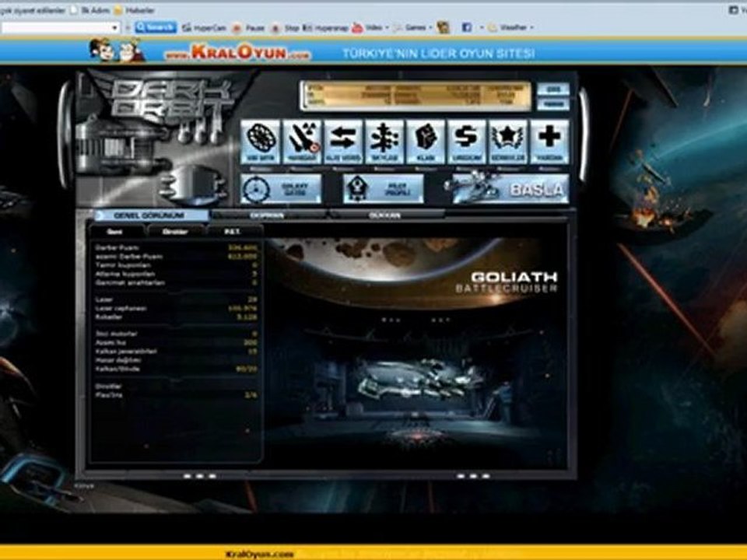Image resolution: width=747 pixels, height=560 pixels.
Task: Click the Kalkan jeneratörleri stat row
Action: tap(177, 352)
